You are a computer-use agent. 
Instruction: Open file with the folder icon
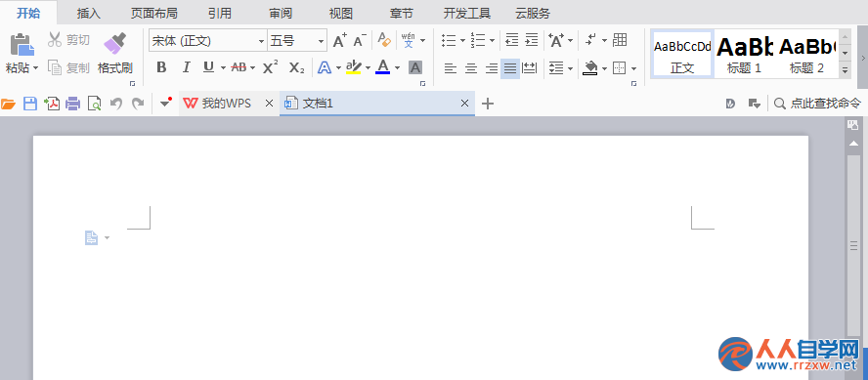pyautogui.click(x=8, y=104)
